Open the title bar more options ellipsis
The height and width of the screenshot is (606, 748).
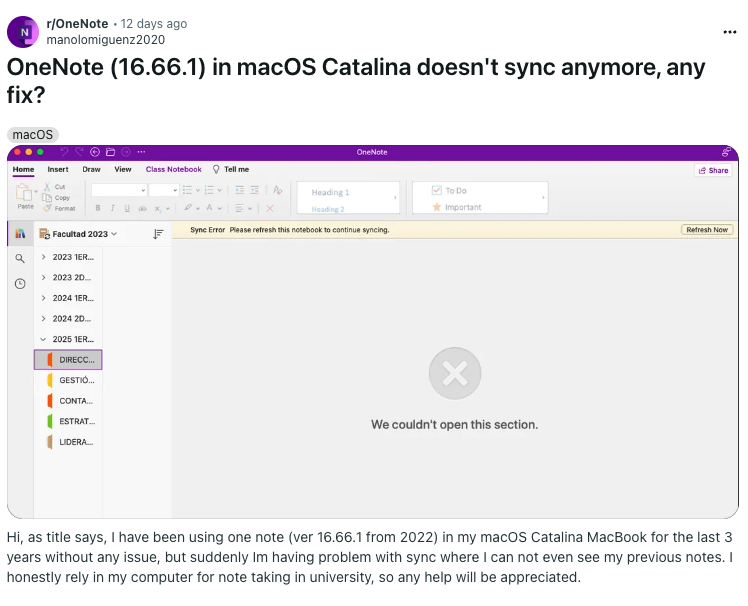pos(141,152)
